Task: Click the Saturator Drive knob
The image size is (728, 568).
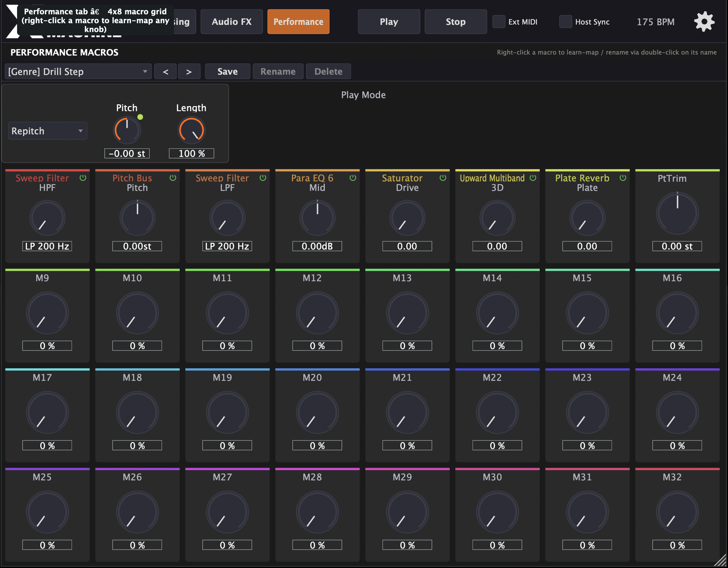Action: [407, 218]
